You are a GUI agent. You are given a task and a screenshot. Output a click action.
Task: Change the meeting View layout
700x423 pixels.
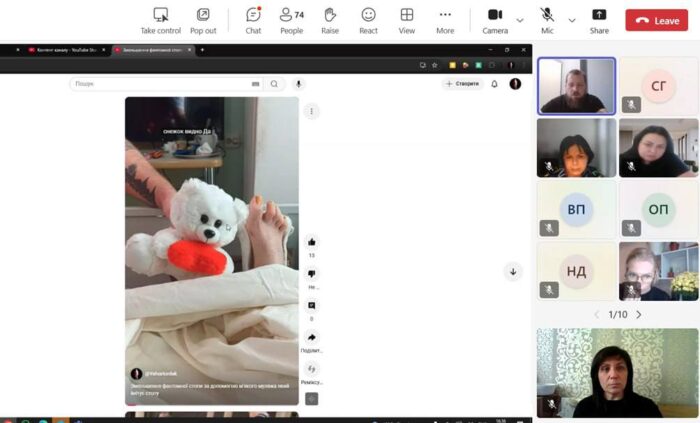click(x=407, y=19)
